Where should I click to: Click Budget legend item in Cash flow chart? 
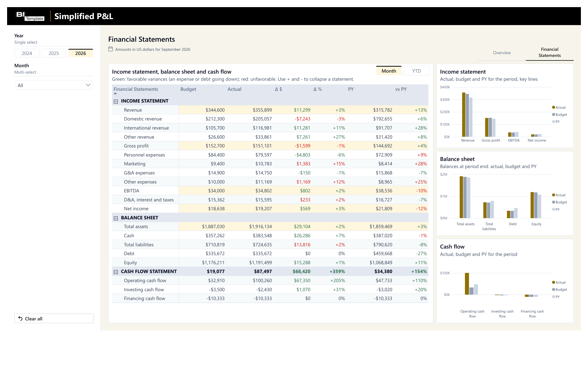[559, 289]
